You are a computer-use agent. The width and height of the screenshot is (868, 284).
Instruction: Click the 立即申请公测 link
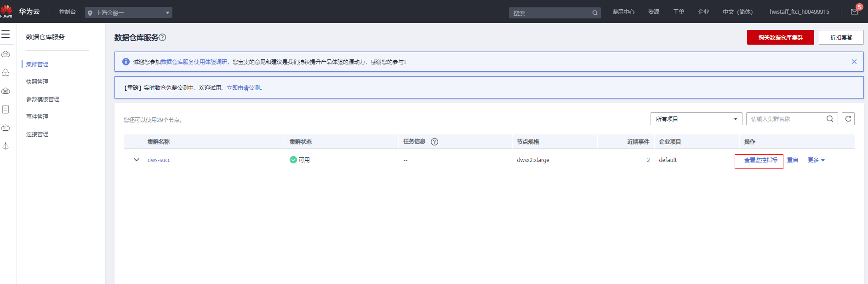point(243,87)
